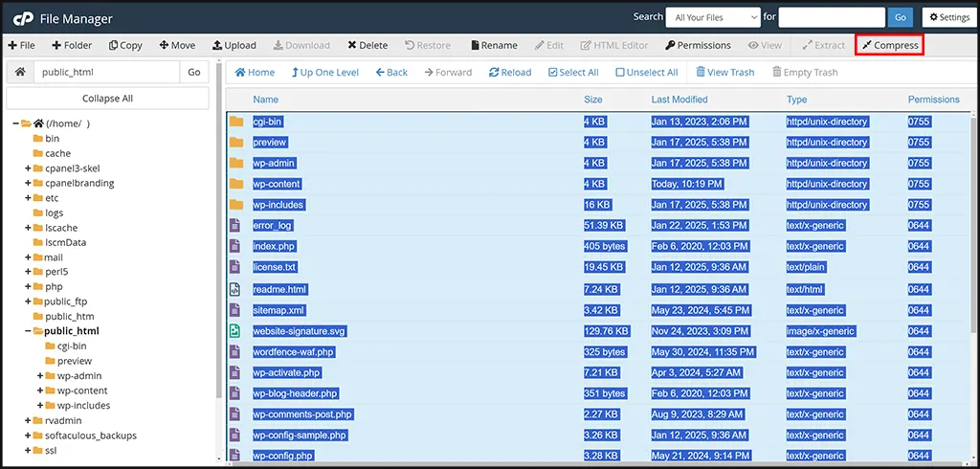Click Unselect All checkbox link
The image size is (980, 469).
(647, 72)
